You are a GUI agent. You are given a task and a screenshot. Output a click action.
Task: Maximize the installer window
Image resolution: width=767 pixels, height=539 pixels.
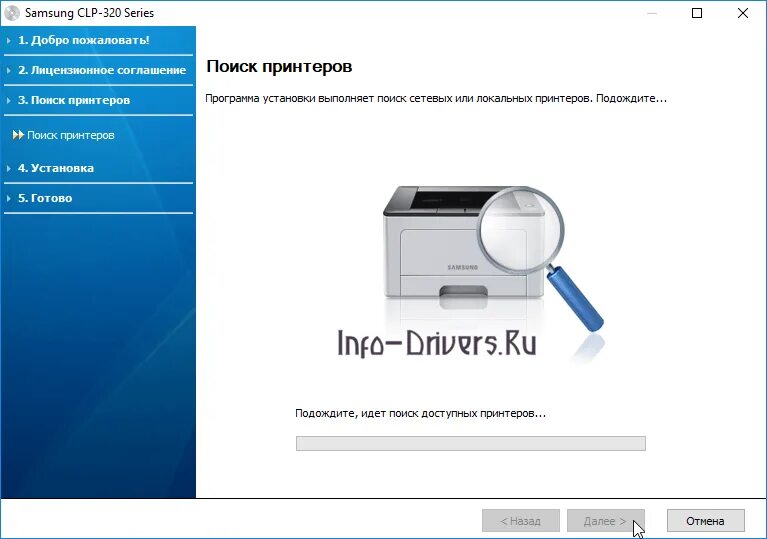(x=697, y=13)
